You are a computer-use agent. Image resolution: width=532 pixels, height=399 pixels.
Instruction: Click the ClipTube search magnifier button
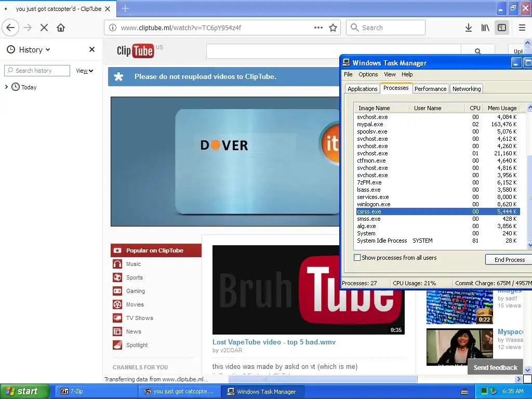478,51
